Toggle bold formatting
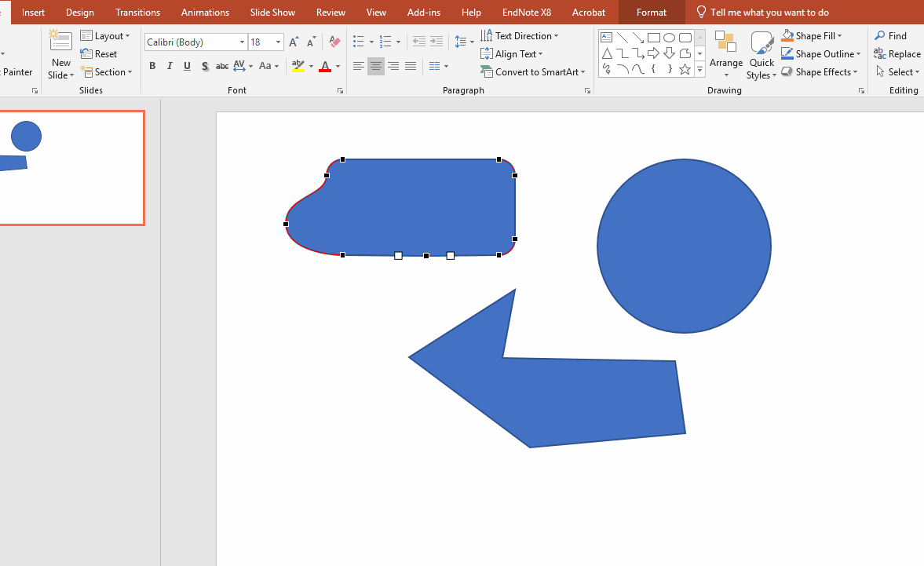The height and width of the screenshot is (566, 924). point(152,66)
